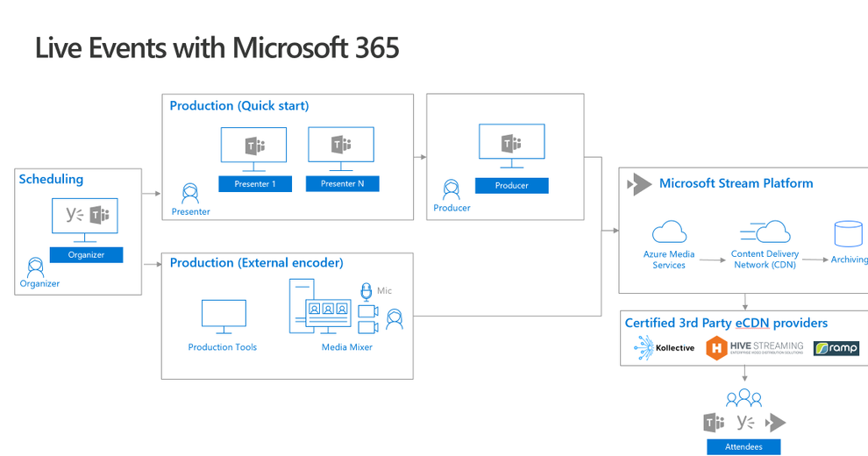The width and height of the screenshot is (868, 456).
Task: Click the Archiving text label
Action: tap(850, 259)
